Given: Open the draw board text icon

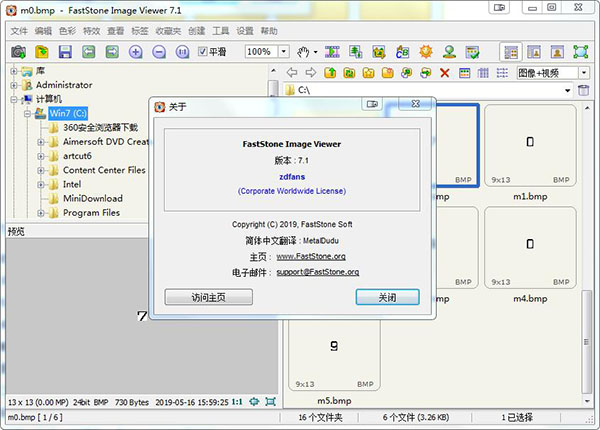Looking at the screenshot, I should point(403,52).
